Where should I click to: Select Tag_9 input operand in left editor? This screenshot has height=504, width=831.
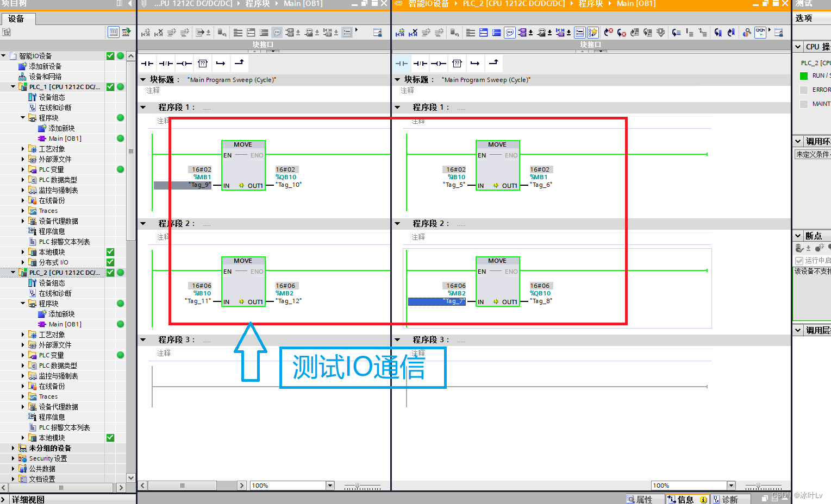click(183, 185)
